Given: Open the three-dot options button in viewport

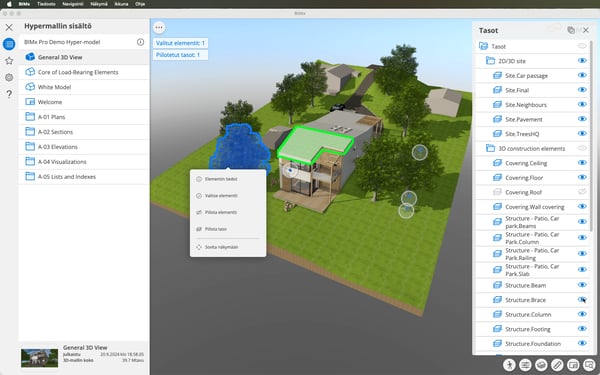Looking at the screenshot, I should tap(159, 28).
